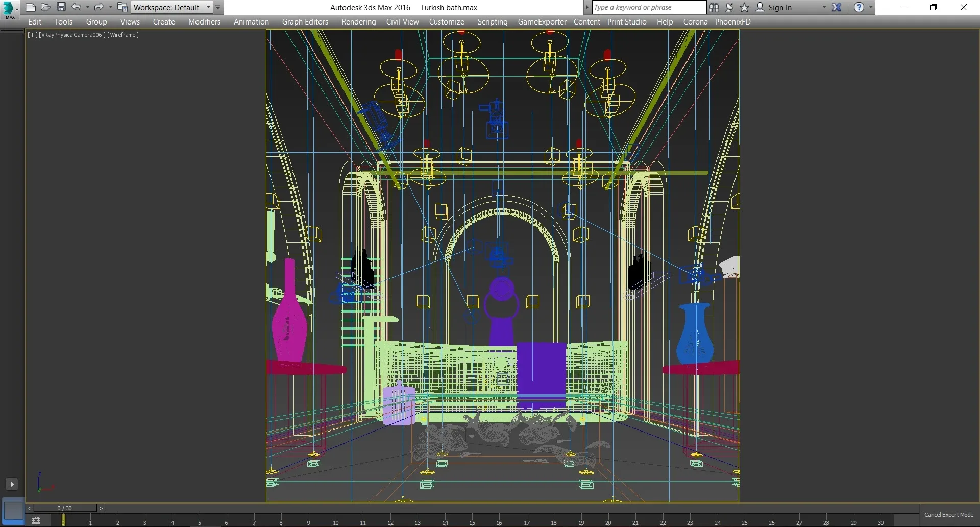Open Favorites with the star icon
The image size is (980, 527).
click(x=745, y=7)
